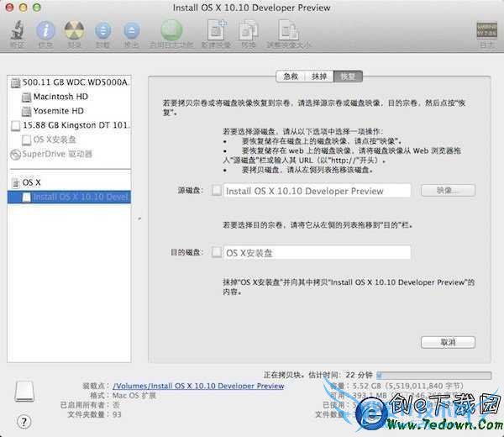Select the 500.11 GB WDC disk
This screenshot has width=504, height=437.
click(x=70, y=82)
